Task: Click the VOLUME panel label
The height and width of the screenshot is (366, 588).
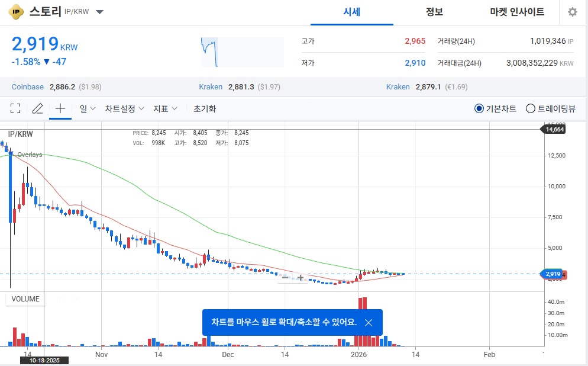Action: [25, 299]
